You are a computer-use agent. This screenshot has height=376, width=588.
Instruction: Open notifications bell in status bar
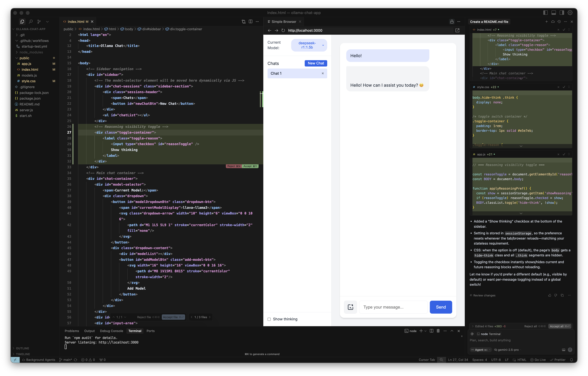[571, 360]
